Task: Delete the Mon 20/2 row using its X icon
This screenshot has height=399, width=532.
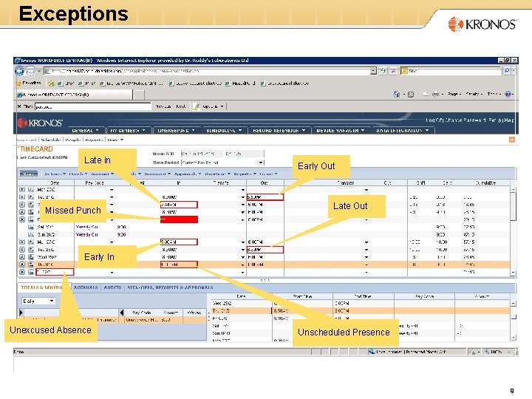Action: [22, 190]
